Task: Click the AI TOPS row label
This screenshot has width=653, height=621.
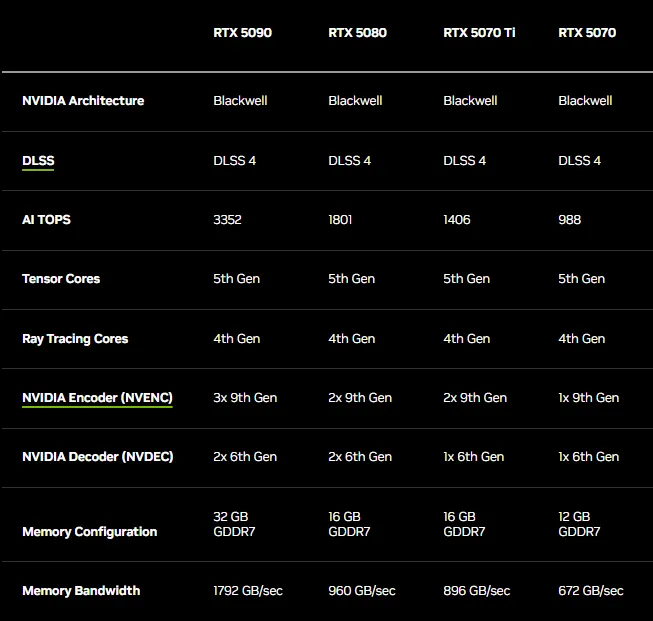Action: 46,219
